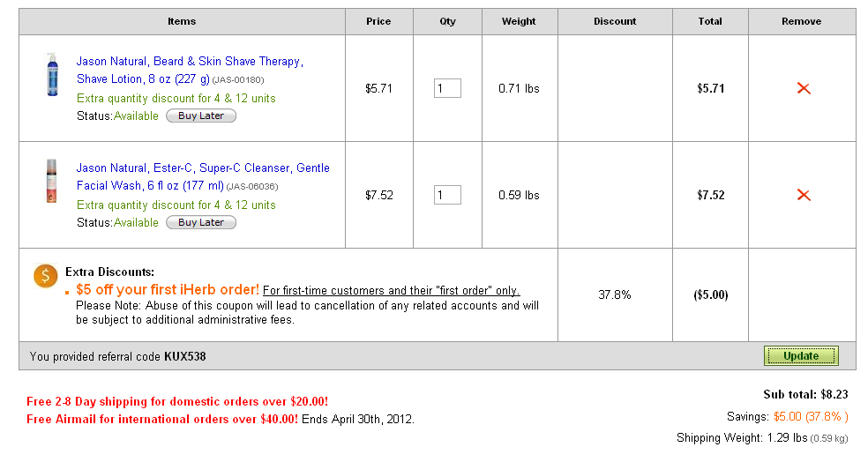Open the $5 off your first iHerb order offer

pos(168,289)
